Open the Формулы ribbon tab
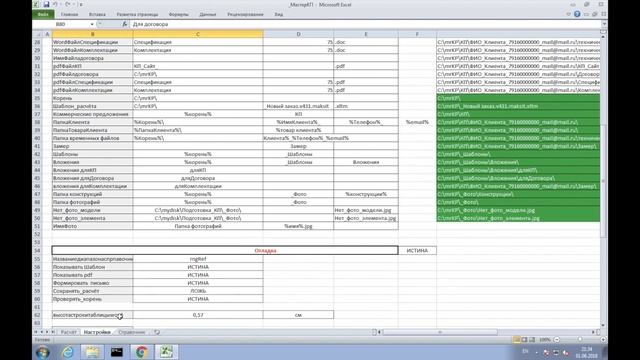Image resolution: width=640 pixels, height=360 pixels. [x=179, y=14]
